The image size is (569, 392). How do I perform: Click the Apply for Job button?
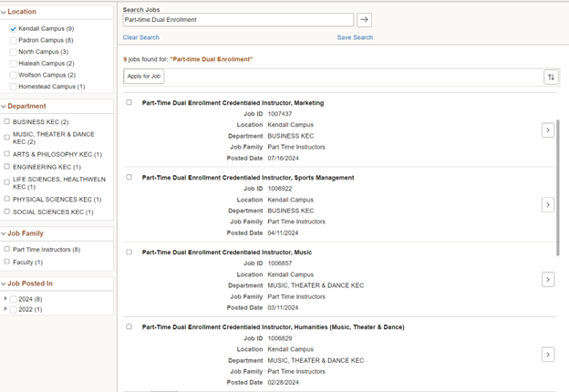[x=144, y=77]
